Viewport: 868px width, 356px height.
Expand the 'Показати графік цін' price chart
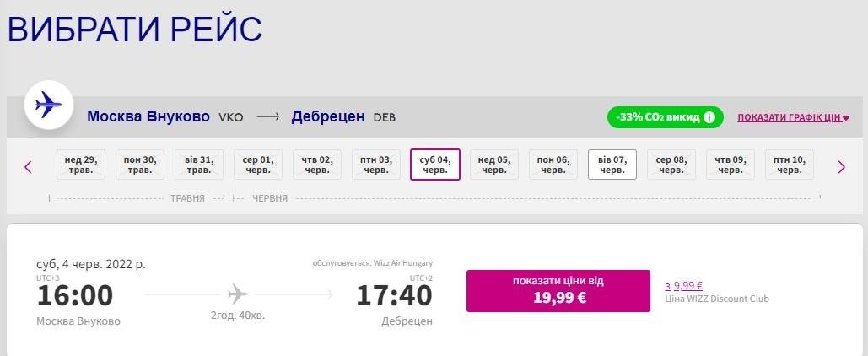tap(793, 117)
